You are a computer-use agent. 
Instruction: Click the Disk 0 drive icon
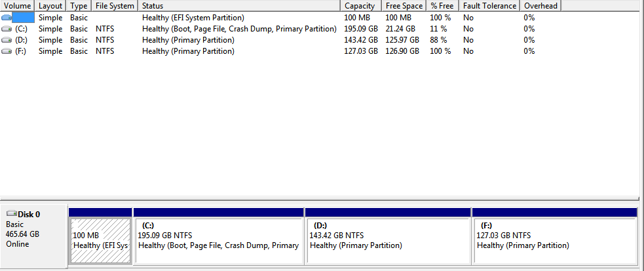coord(12,214)
